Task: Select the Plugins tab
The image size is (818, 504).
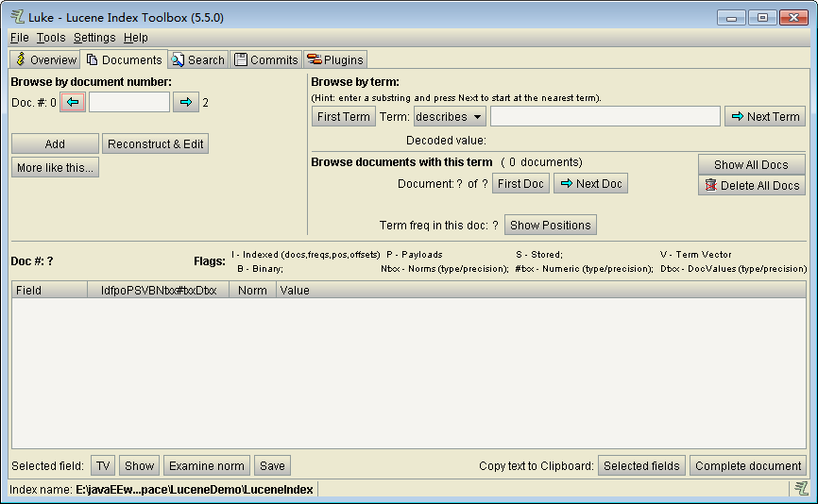Action: [335, 59]
